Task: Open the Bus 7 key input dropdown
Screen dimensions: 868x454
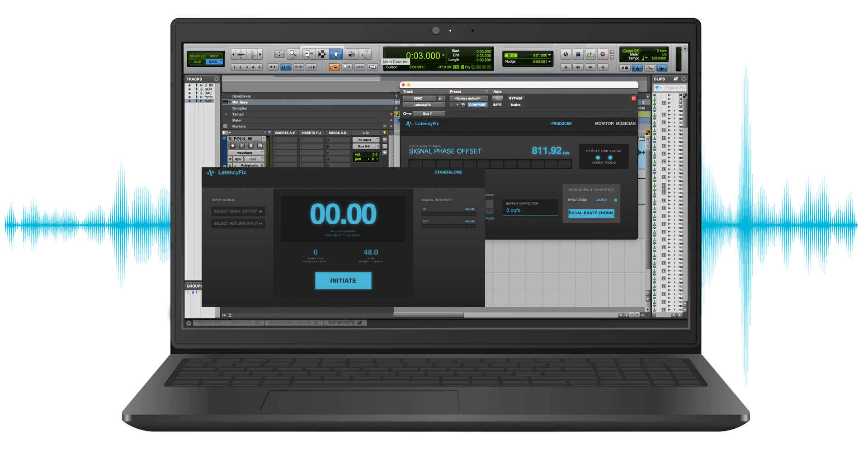Action: [429, 114]
